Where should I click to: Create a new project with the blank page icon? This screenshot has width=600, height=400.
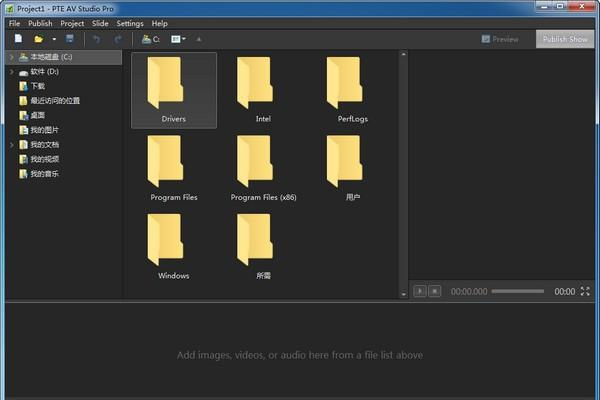point(18,39)
